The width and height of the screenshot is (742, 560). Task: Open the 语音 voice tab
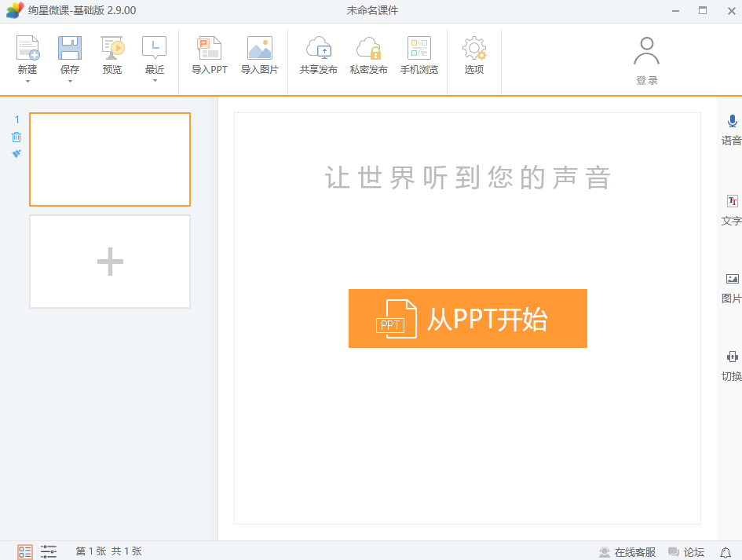tap(732, 130)
